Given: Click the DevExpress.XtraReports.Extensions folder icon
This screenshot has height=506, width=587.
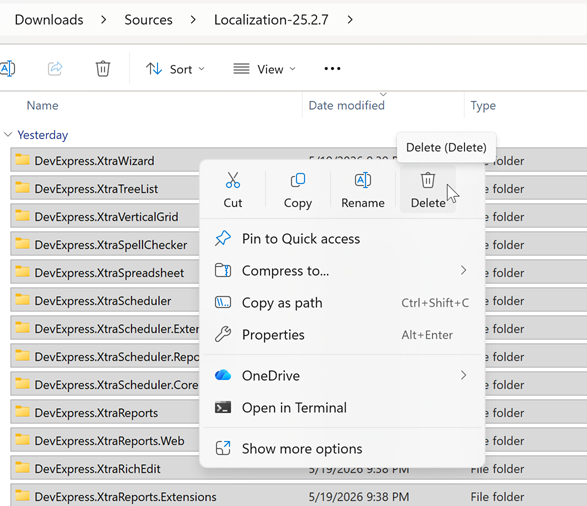Looking at the screenshot, I should coord(22,496).
